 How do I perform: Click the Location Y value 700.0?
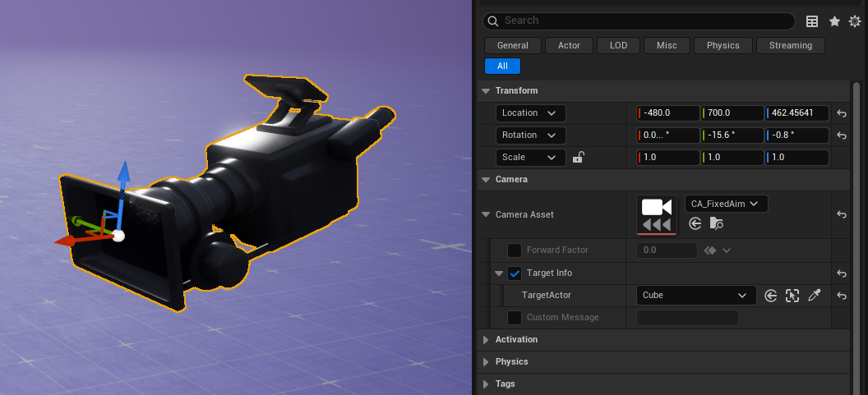[x=733, y=113]
